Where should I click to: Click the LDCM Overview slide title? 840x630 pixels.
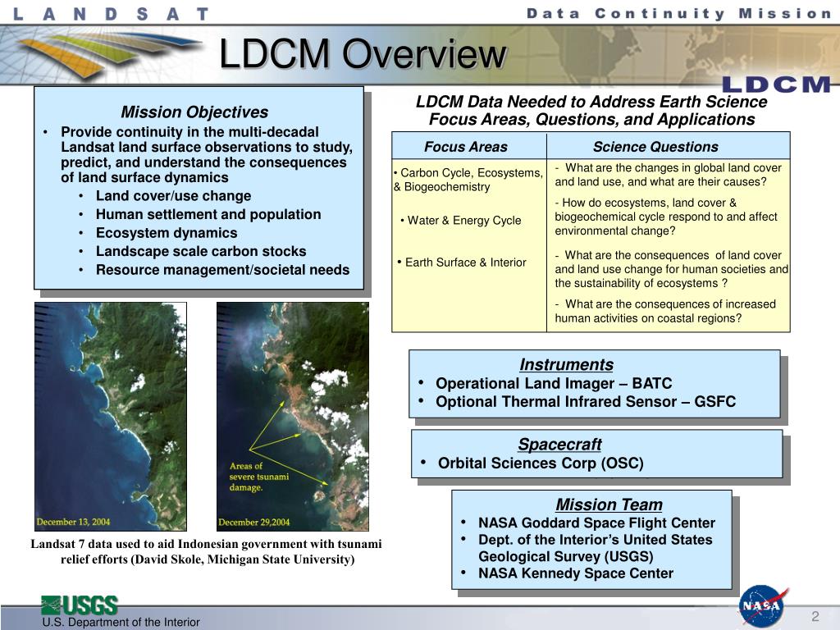click(363, 54)
